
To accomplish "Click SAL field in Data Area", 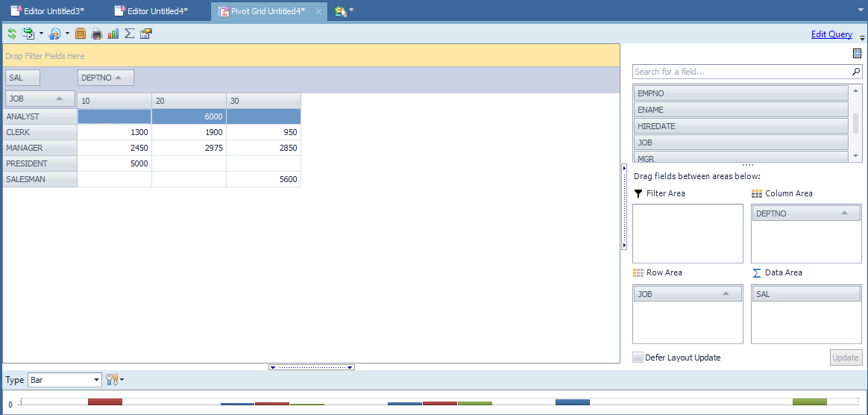I will pyautogui.click(x=806, y=294).
